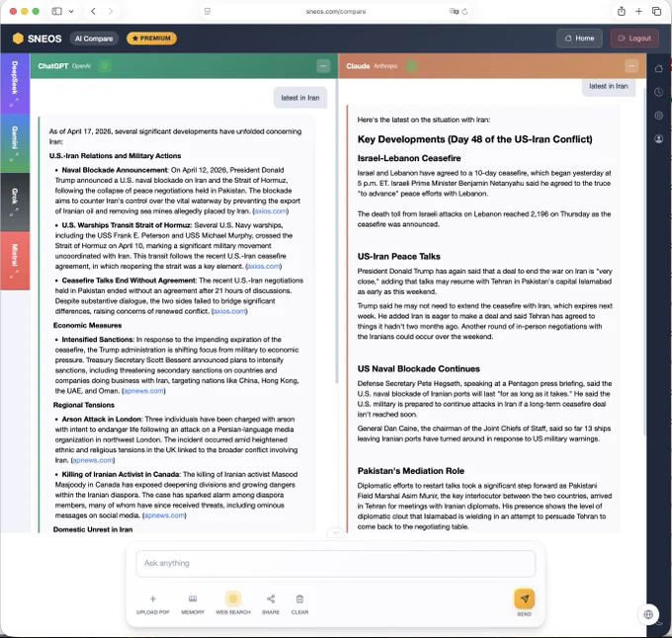Focus the Ask anything input field

pos(336,563)
